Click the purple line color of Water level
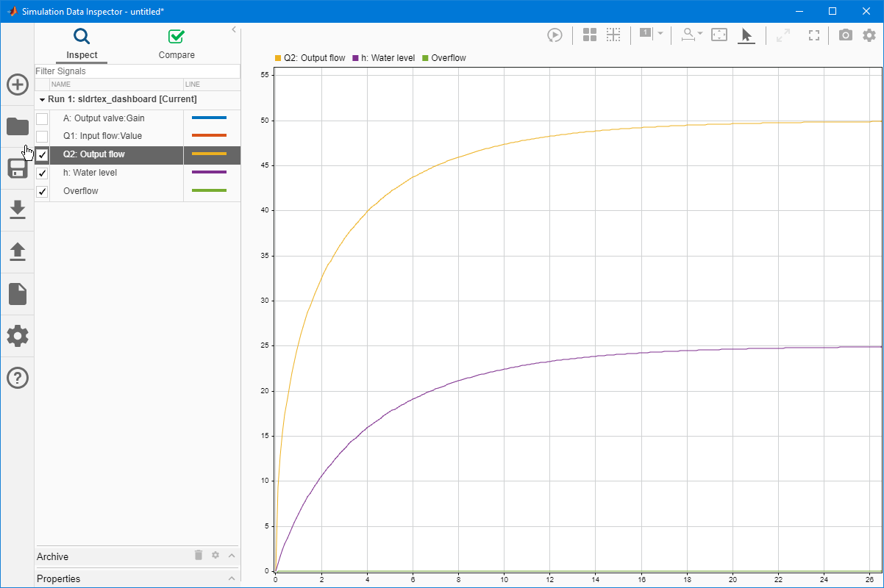 [x=209, y=173]
